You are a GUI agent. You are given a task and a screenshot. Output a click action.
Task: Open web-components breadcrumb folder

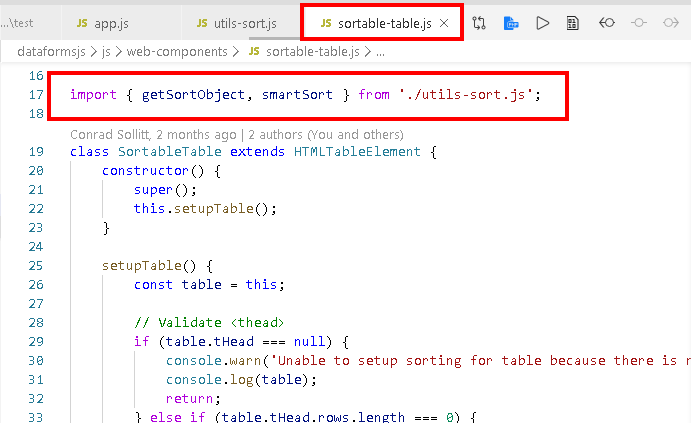pyautogui.click(x=177, y=52)
